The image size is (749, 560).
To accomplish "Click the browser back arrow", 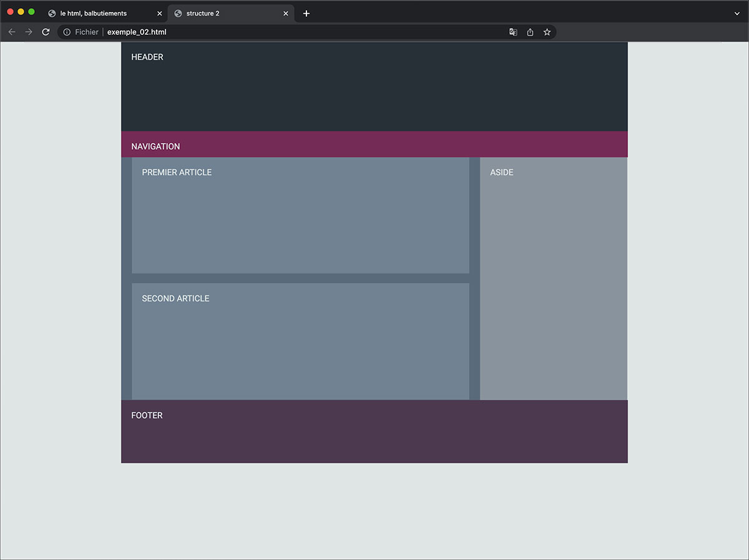I will [12, 32].
